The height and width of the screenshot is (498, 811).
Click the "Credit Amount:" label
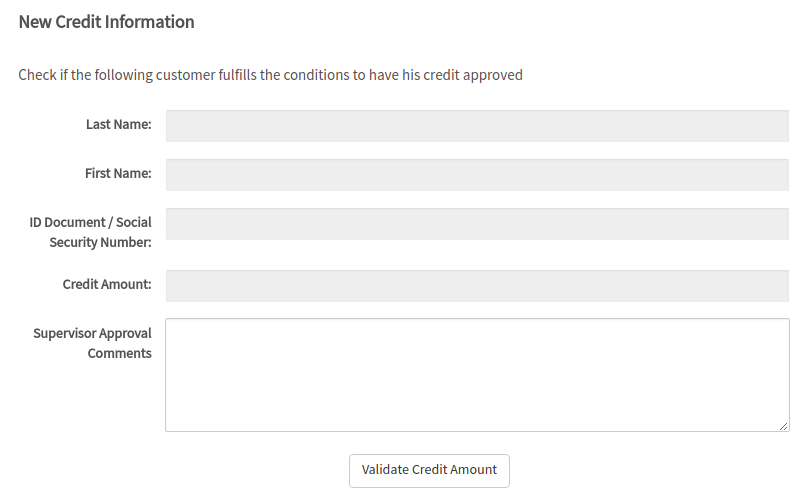pos(107,285)
